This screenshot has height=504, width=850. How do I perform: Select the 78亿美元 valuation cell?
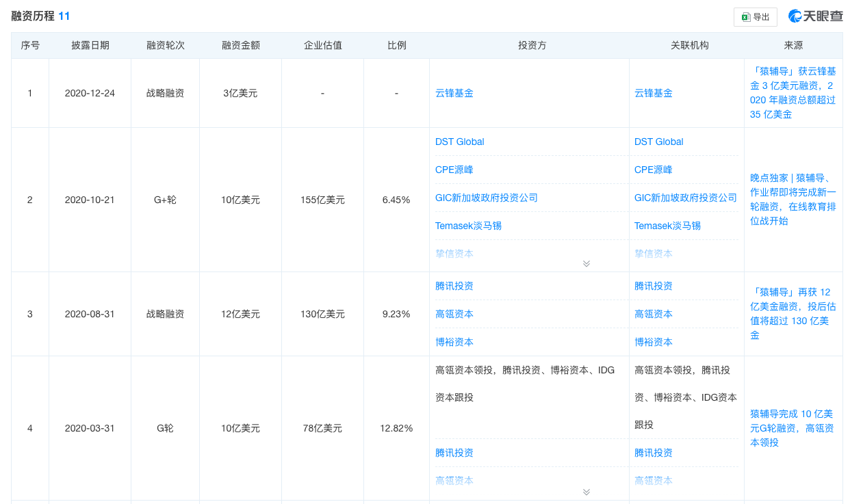point(322,428)
